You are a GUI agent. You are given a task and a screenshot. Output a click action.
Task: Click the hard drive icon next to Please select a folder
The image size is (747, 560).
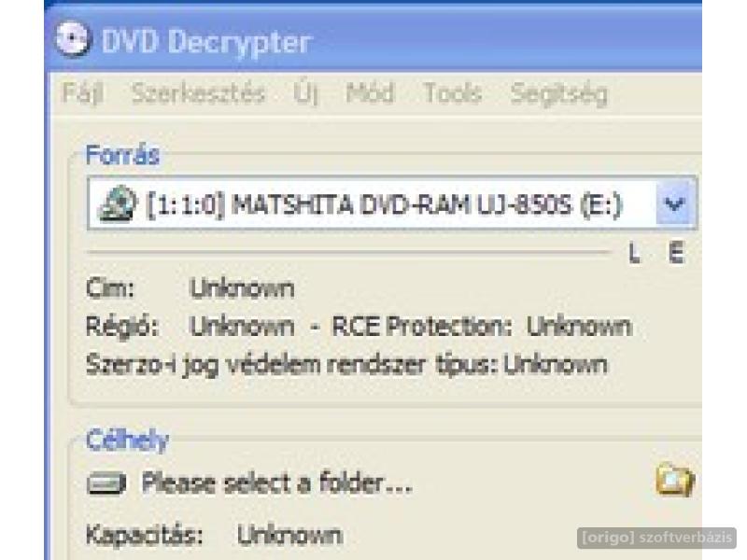pyautogui.click(x=106, y=483)
